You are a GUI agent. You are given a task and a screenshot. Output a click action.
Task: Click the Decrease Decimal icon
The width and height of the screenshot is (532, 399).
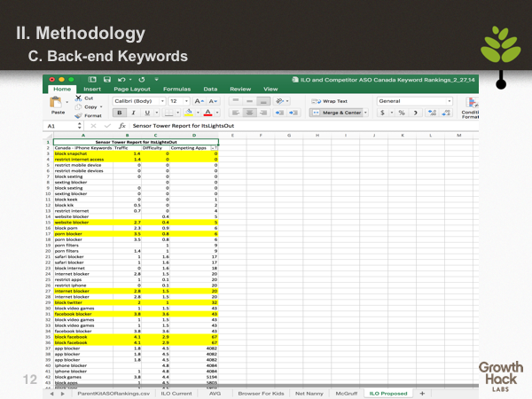pyautogui.click(x=446, y=113)
